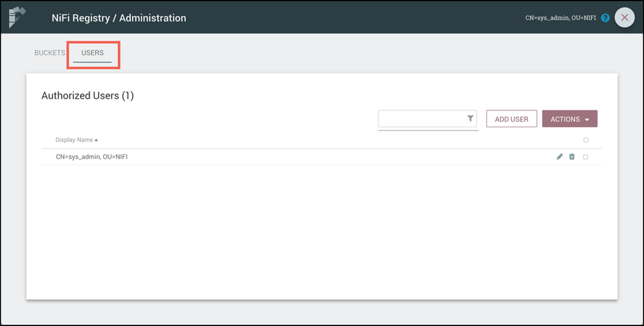This screenshot has height=326, width=644.
Task: Click the NiFi Registry / Administration title
Action: [119, 18]
